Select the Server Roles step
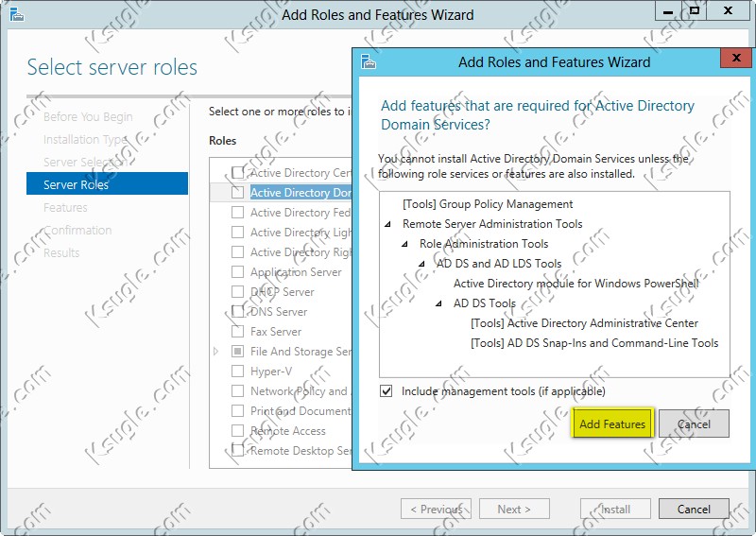756x536 pixels. 107,183
